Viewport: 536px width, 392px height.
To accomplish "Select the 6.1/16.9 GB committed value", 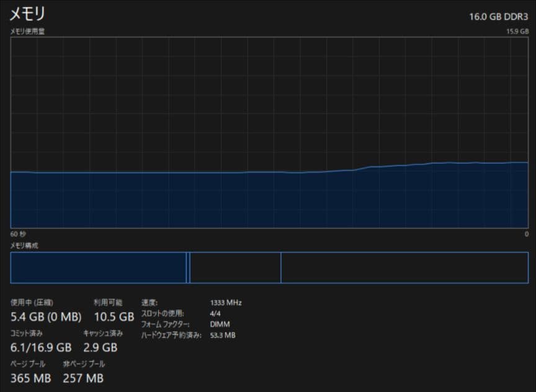I will [41, 347].
